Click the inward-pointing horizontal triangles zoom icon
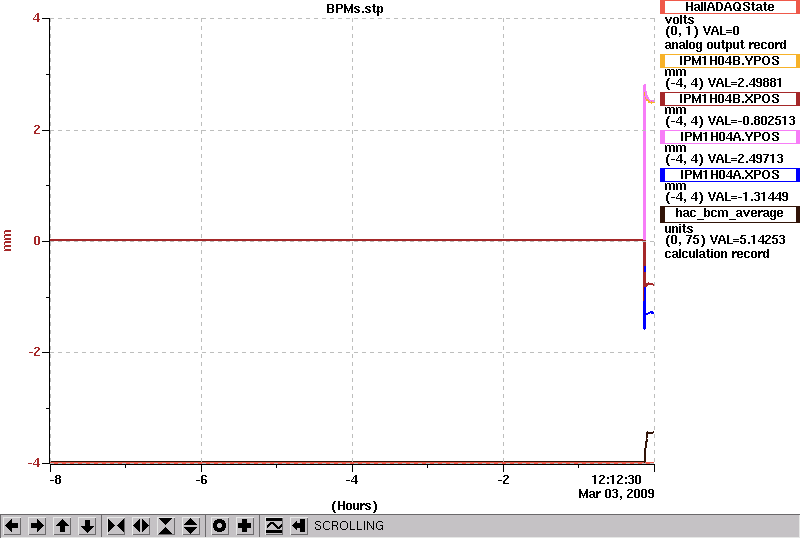Image resolution: width=800 pixels, height=538 pixels. (116, 526)
